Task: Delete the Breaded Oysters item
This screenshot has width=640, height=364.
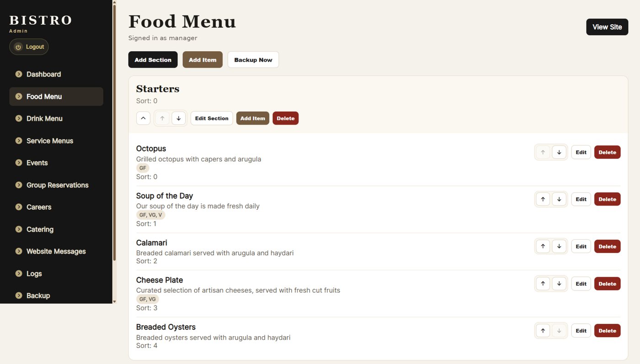Action: click(x=608, y=331)
